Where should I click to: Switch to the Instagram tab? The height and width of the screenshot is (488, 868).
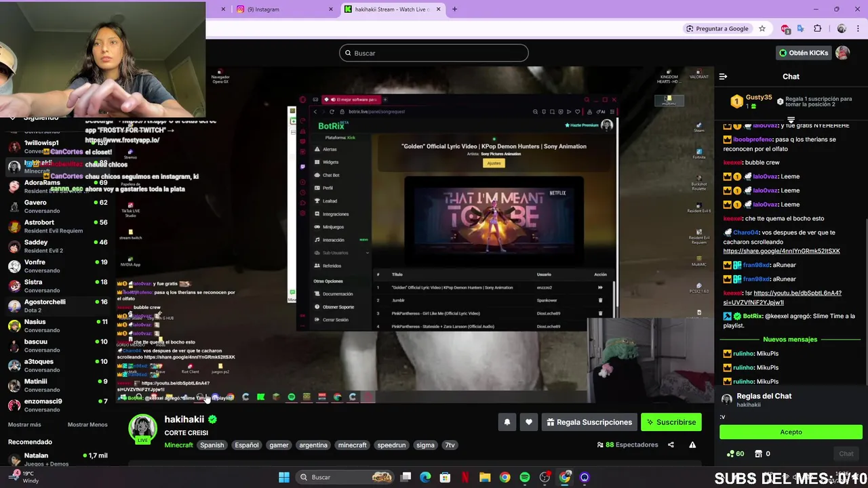coord(284,9)
